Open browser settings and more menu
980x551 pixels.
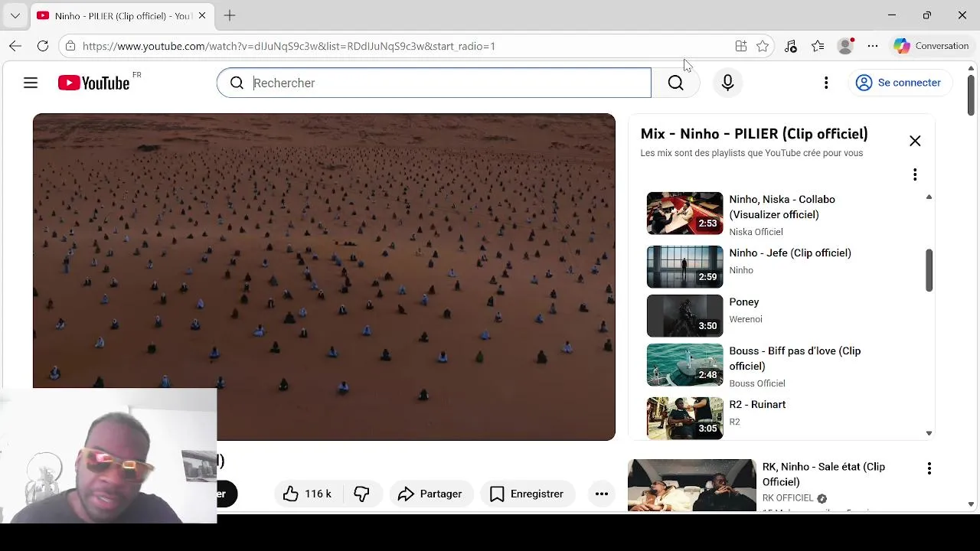pyautogui.click(x=873, y=46)
